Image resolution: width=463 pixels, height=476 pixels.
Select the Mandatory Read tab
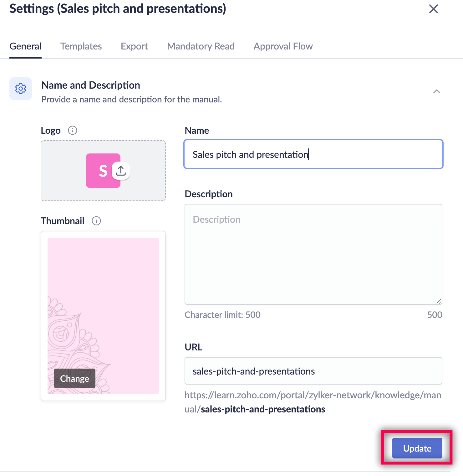[201, 46]
